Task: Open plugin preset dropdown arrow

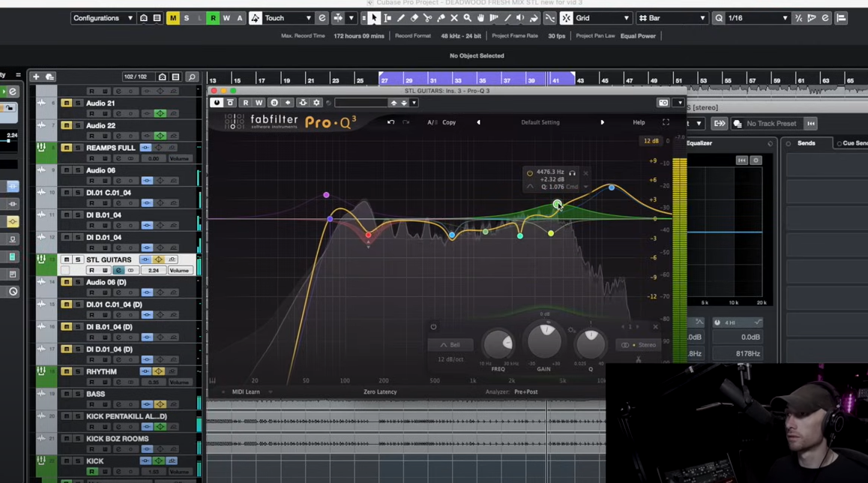Action: pyautogui.click(x=414, y=103)
